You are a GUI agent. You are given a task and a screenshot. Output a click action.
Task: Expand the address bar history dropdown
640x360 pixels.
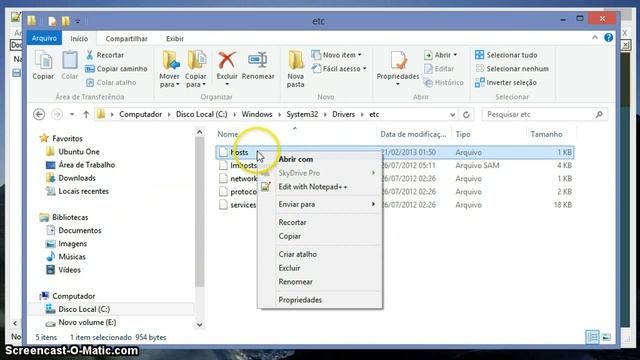click(452, 115)
